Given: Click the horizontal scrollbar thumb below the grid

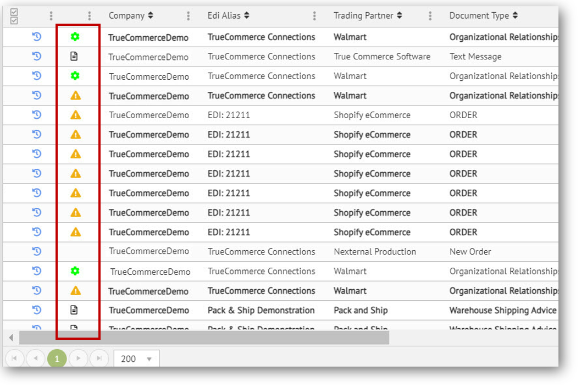Looking at the screenshot, I should click(203, 338).
